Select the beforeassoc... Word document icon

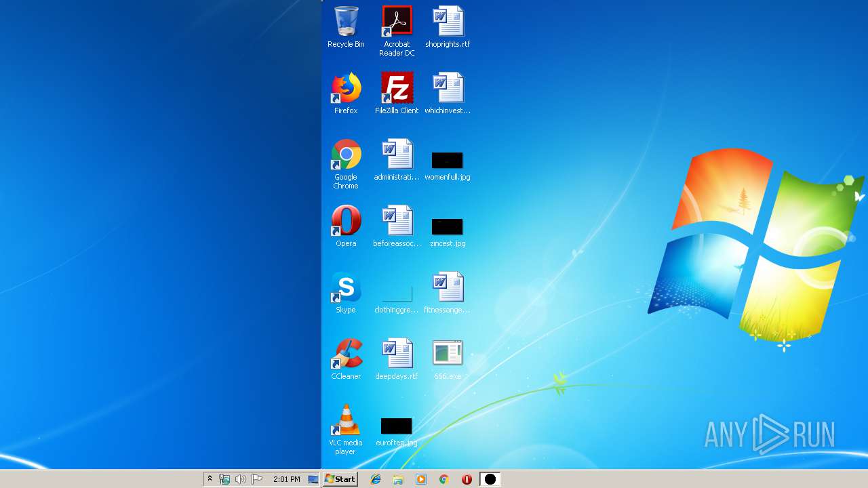[x=397, y=226]
